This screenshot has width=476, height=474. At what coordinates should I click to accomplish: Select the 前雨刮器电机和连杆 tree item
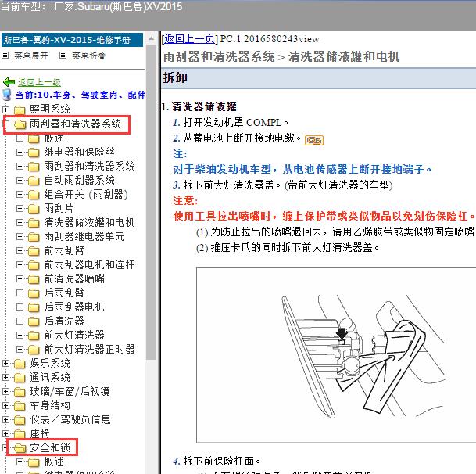point(89,265)
